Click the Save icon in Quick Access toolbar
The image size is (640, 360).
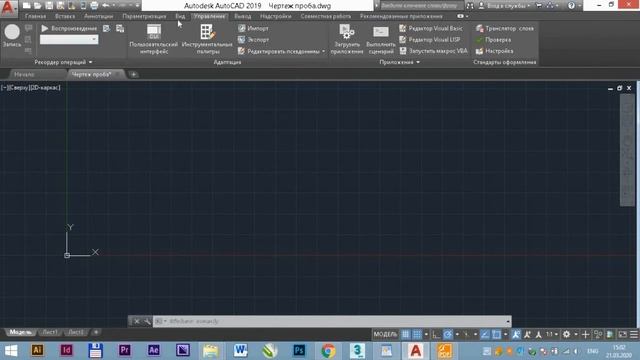click(x=49, y=5)
